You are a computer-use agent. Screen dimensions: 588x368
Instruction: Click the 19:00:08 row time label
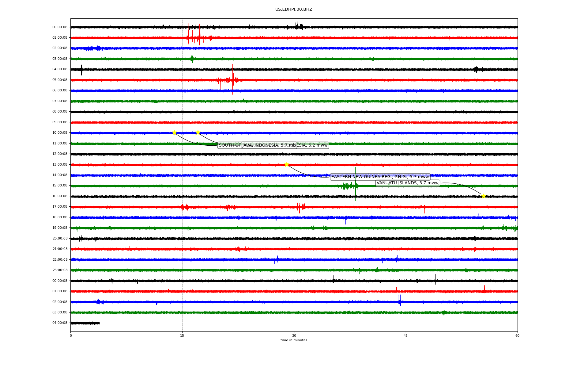coord(60,228)
